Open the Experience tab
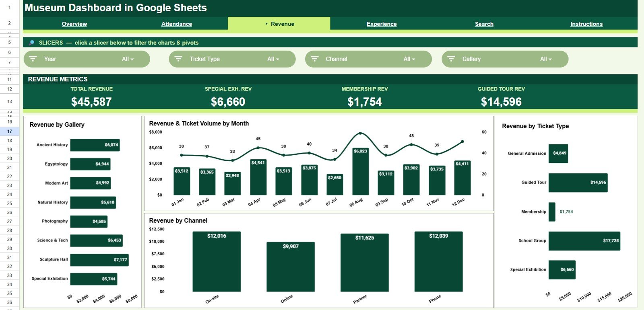The image size is (644, 310). 382,24
